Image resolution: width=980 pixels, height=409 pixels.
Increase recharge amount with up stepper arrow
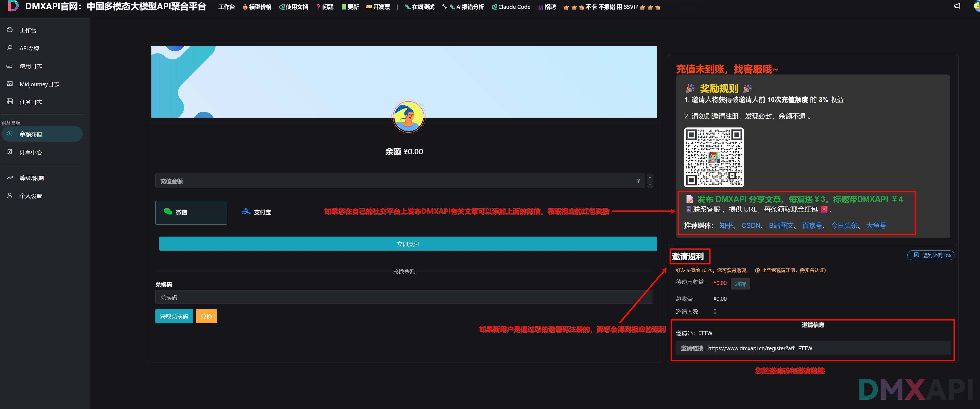pyautogui.click(x=650, y=177)
